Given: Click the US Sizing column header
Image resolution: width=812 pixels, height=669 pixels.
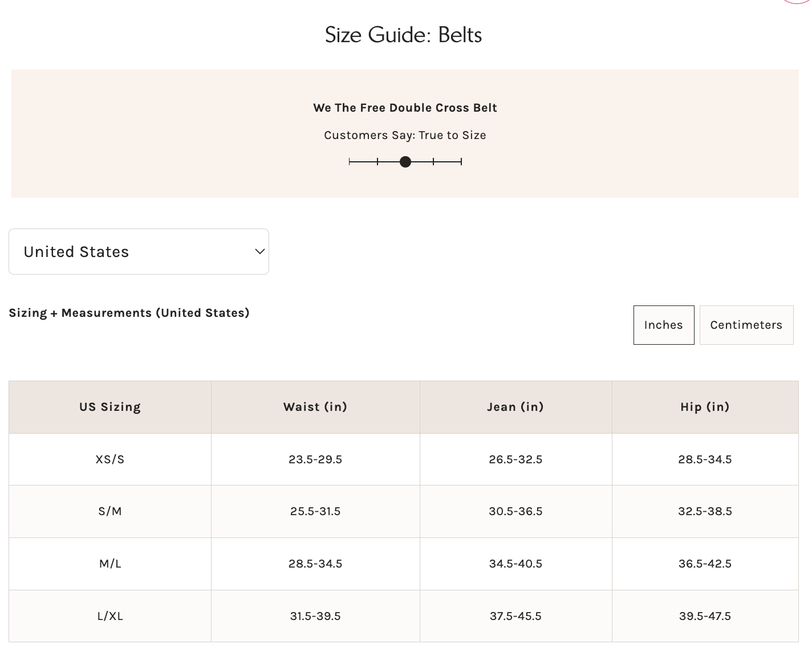Looking at the screenshot, I should pos(110,407).
